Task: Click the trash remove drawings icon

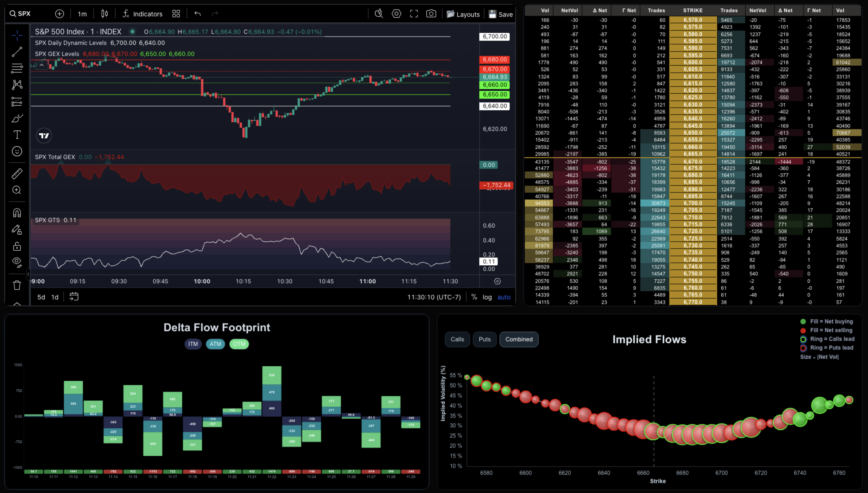Action: 17,285
